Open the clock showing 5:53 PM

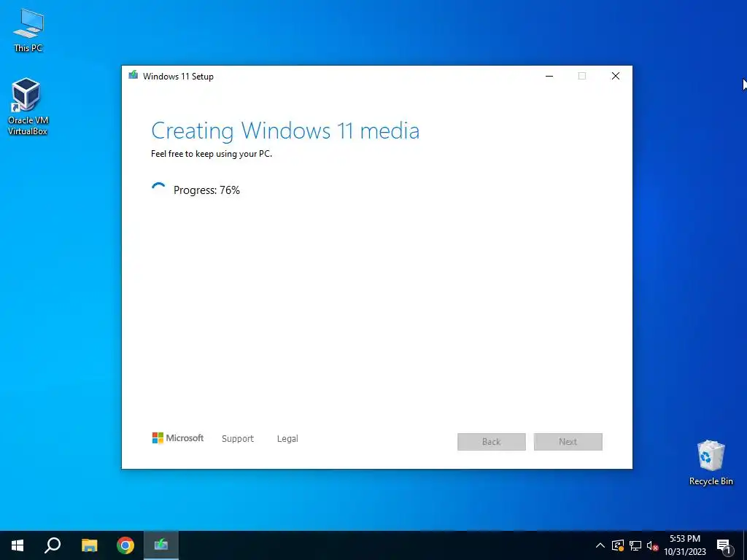tap(685, 545)
